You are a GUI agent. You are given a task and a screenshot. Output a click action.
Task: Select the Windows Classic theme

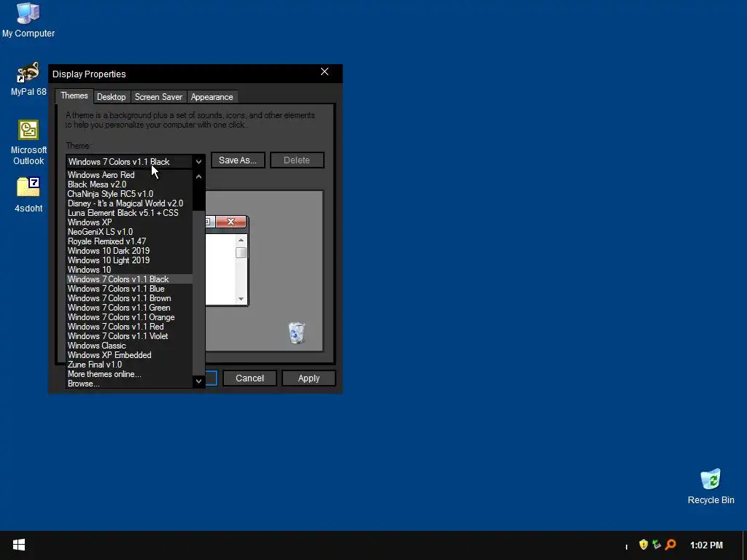coord(129,346)
